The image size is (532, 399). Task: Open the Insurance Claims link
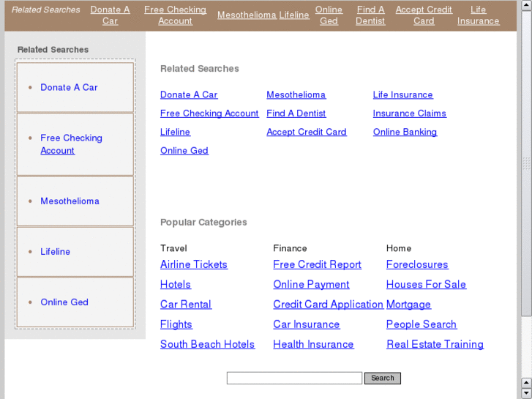coord(410,113)
